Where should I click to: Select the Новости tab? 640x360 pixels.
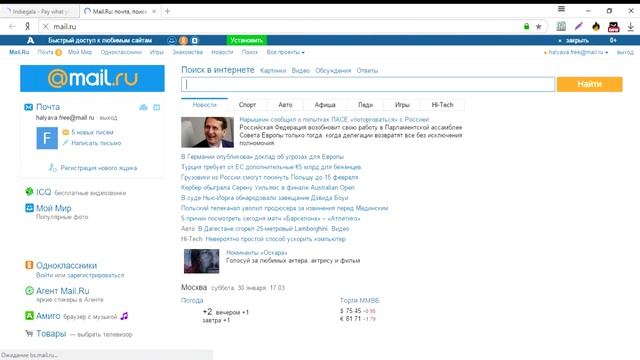(204, 105)
